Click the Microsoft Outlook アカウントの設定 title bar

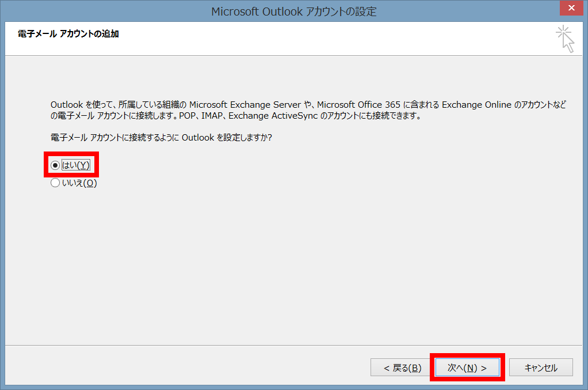point(293,12)
